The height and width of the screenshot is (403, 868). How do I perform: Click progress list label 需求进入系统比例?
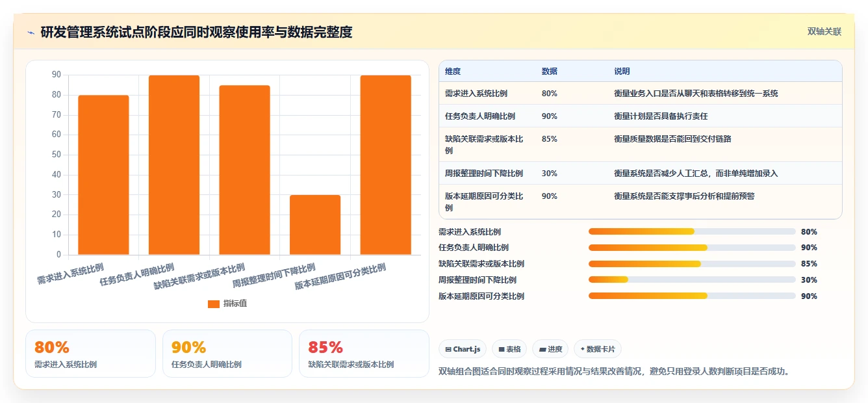470,232
